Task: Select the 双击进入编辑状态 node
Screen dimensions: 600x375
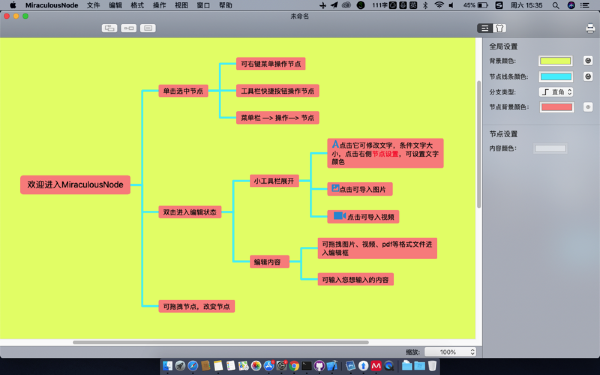Action: [x=190, y=212]
